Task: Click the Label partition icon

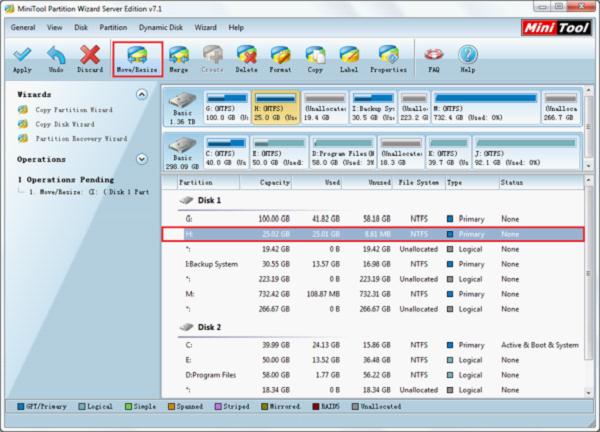Action: point(349,55)
